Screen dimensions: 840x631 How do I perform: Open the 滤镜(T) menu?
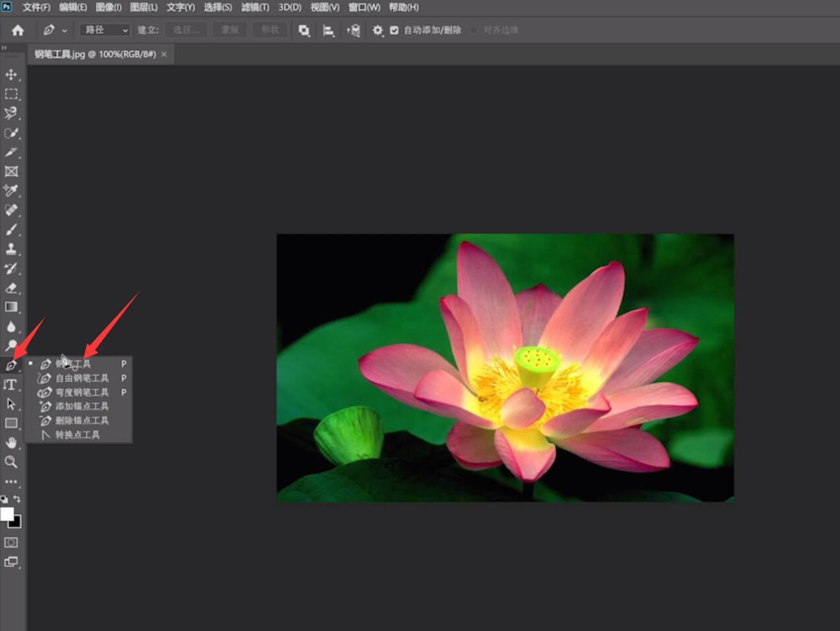(255, 7)
